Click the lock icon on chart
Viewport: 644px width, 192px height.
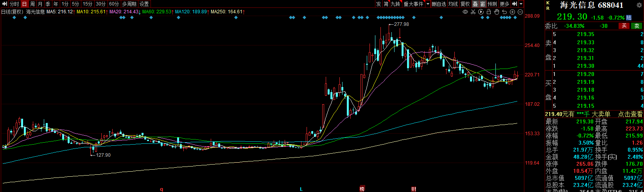489,12
